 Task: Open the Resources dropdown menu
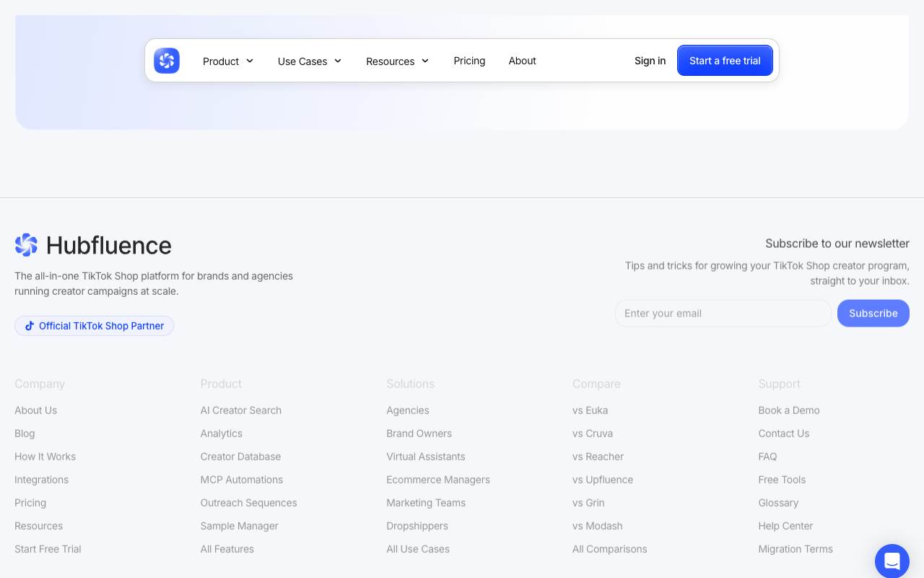click(398, 61)
